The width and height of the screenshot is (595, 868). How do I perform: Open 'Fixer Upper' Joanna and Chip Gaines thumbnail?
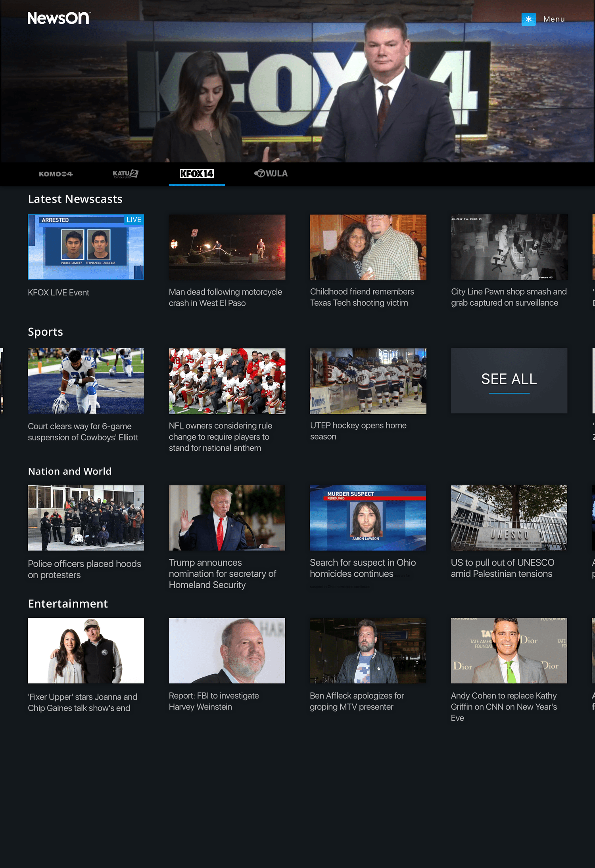pos(86,650)
